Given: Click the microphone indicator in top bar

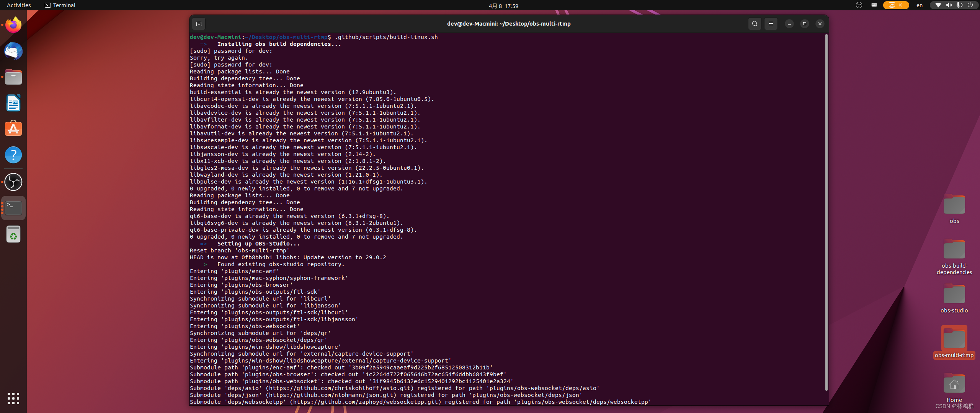Looking at the screenshot, I should tap(959, 5).
